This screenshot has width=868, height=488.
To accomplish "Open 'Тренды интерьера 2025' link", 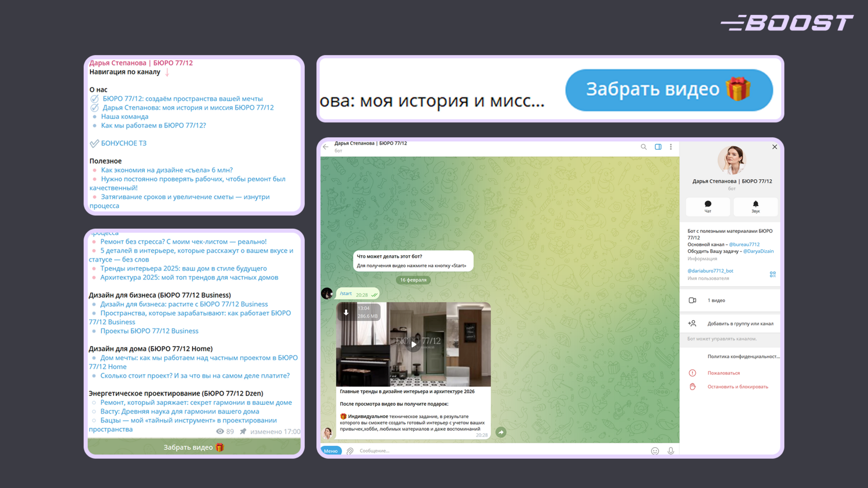I will pyautogui.click(x=183, y=269).
